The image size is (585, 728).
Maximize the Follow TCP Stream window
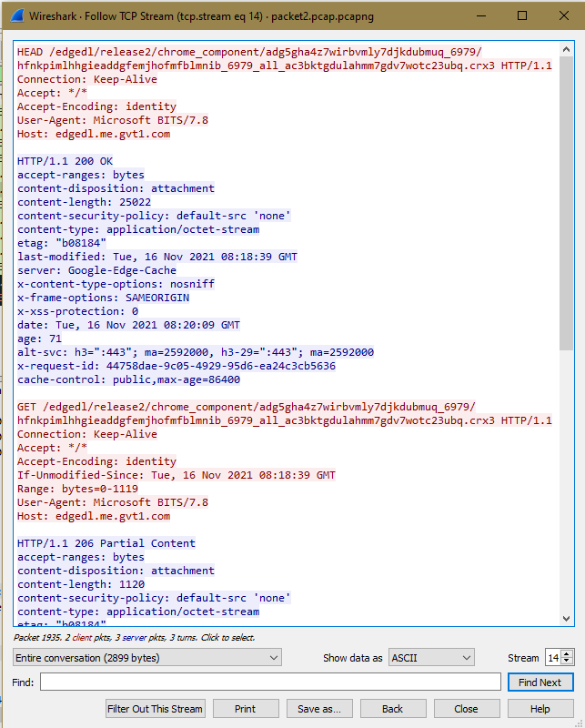522,16
